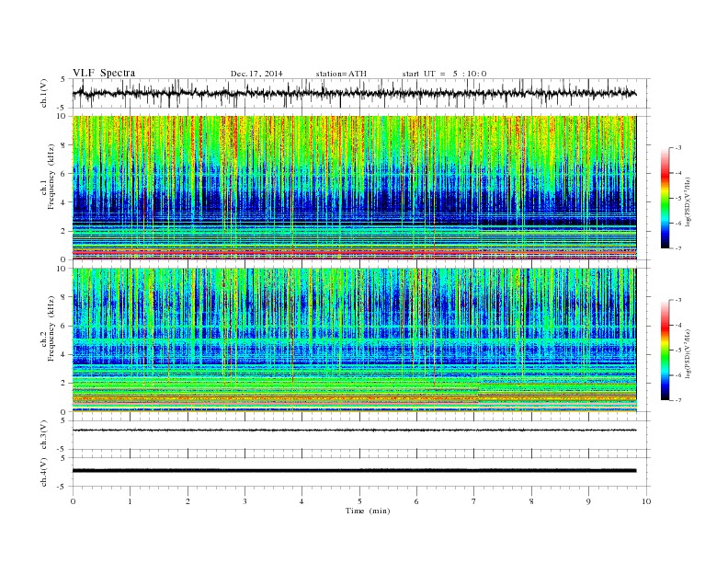Click the "VLF Spectra" title
Screen dimensions: 728x563
pyautogui.click(x=104, y=73)
